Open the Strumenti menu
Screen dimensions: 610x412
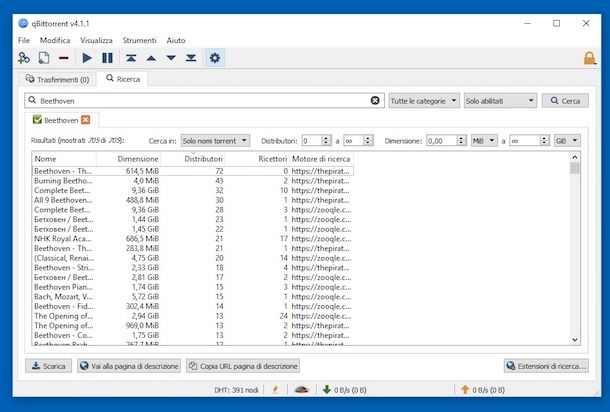pos(139,40)
